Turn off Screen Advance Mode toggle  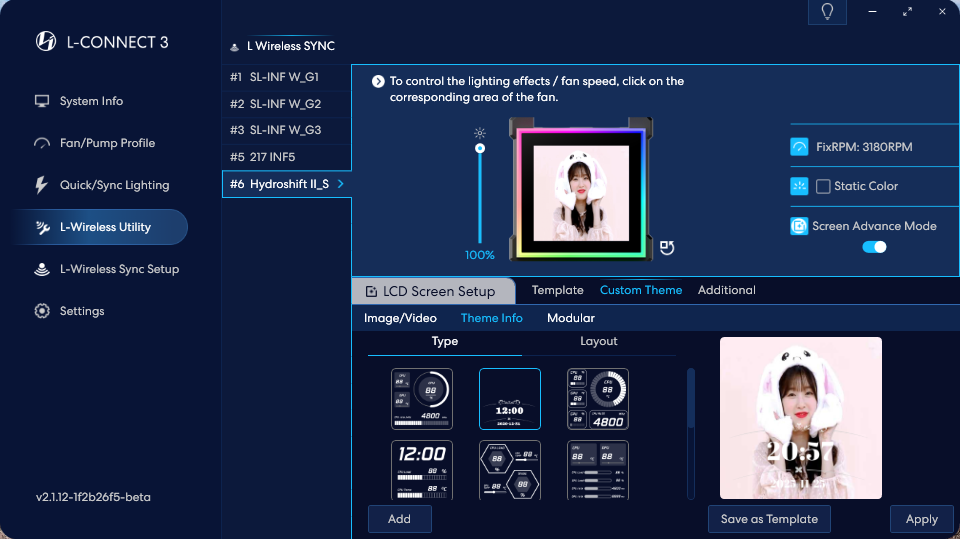(874, 247)
